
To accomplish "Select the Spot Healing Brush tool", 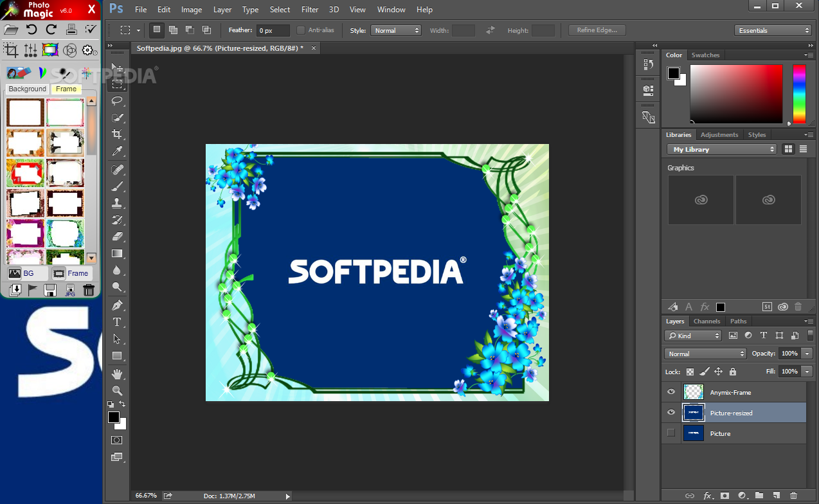I will [x=117, y=169].
